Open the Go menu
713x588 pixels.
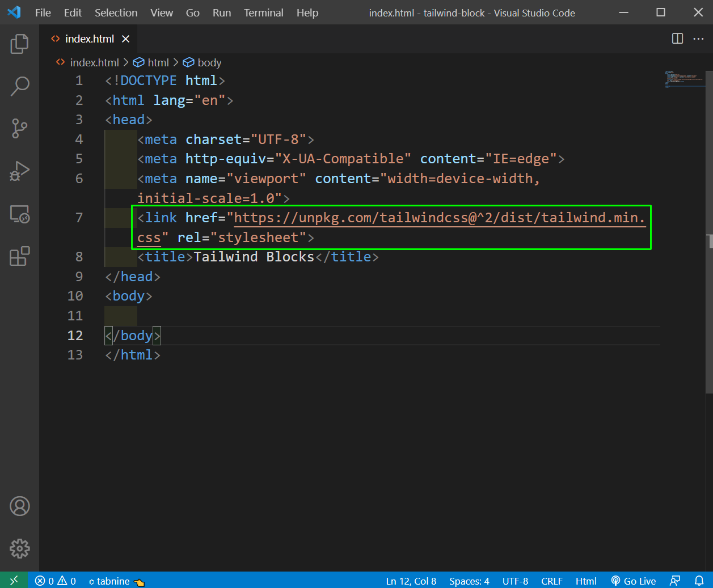tap(193, 12)
